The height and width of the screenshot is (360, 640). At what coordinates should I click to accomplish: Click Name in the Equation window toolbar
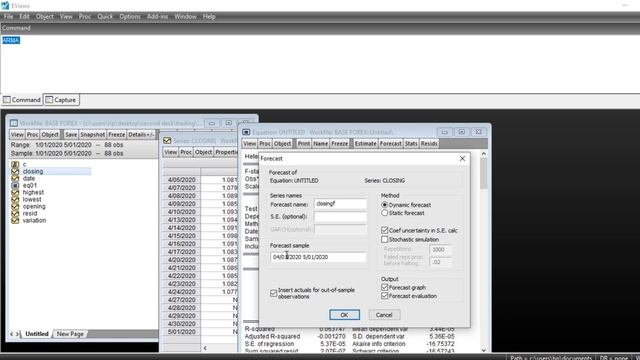point(321,144)
